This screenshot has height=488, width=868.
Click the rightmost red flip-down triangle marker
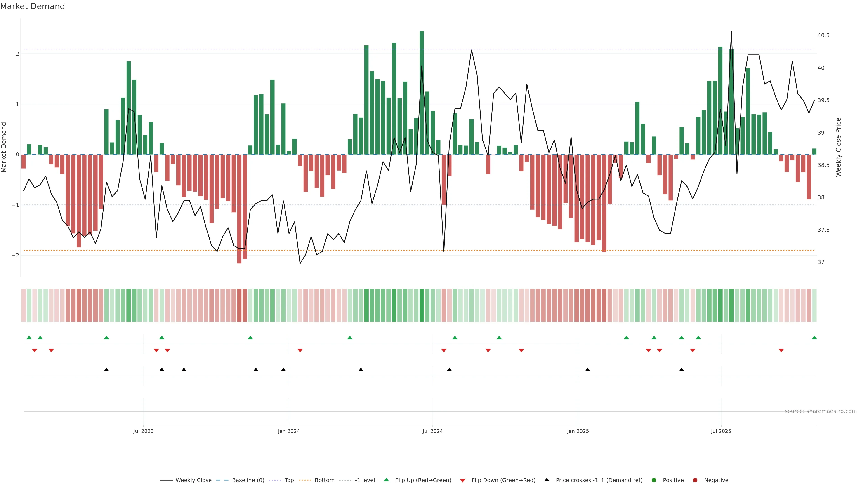(x=781, y=351)
